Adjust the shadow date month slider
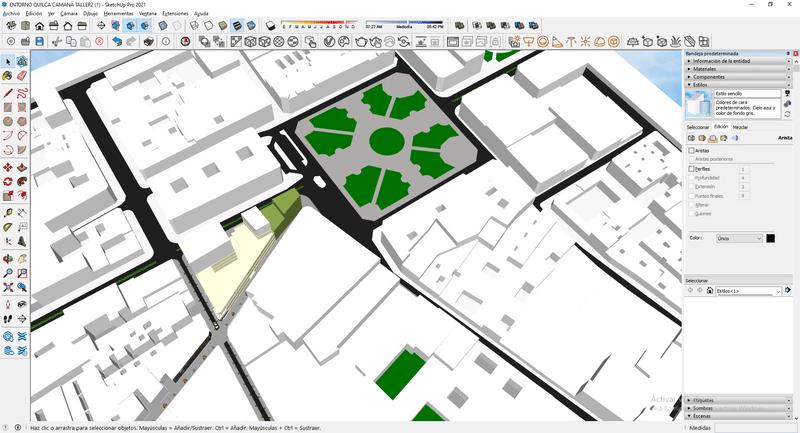The height and width of the screenshot is (433, 800). click(319, 26)
